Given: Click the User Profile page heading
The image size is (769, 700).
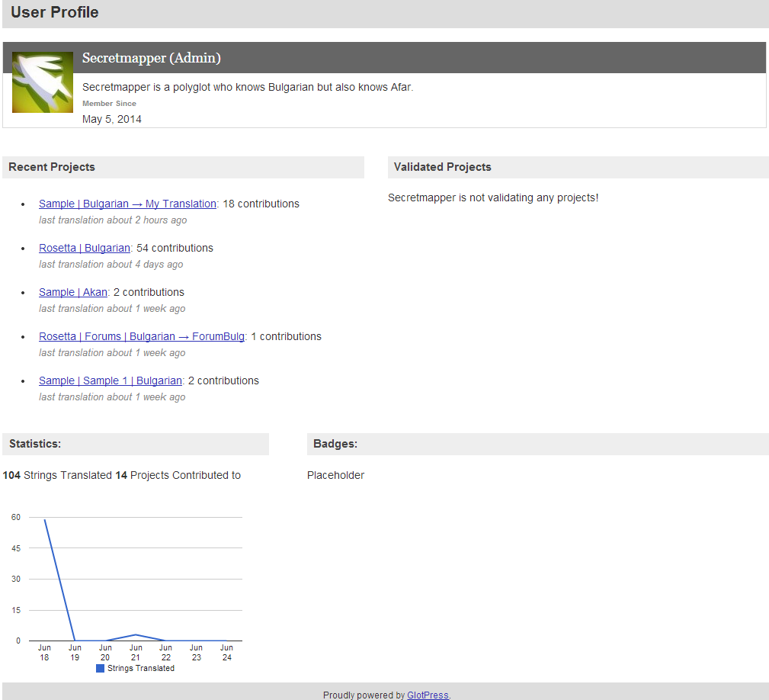Looking at the screenshot, I should tap(55, 13).
